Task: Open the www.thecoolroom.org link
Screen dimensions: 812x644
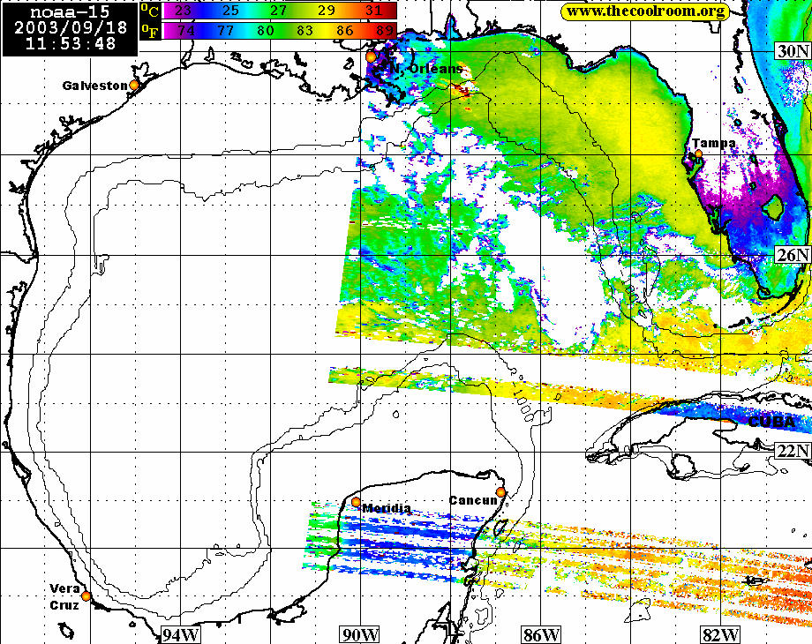Action: (x=645, y=11)
